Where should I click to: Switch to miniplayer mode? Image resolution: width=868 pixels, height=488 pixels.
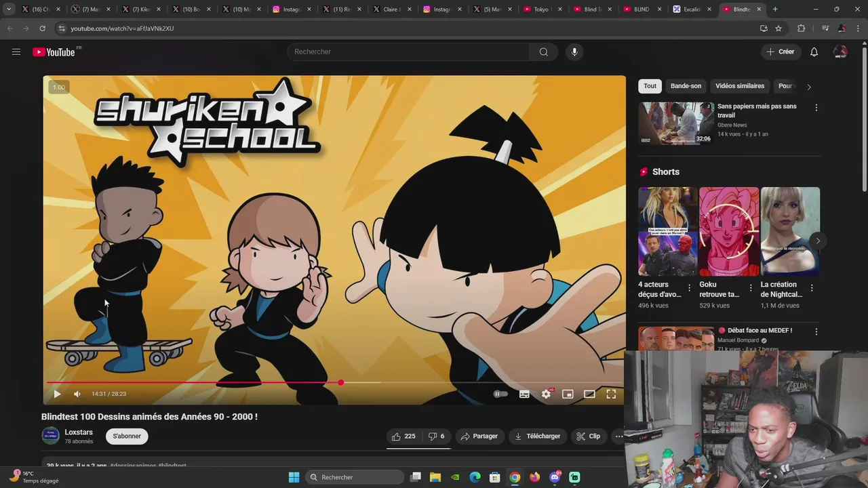coord(568,394)
